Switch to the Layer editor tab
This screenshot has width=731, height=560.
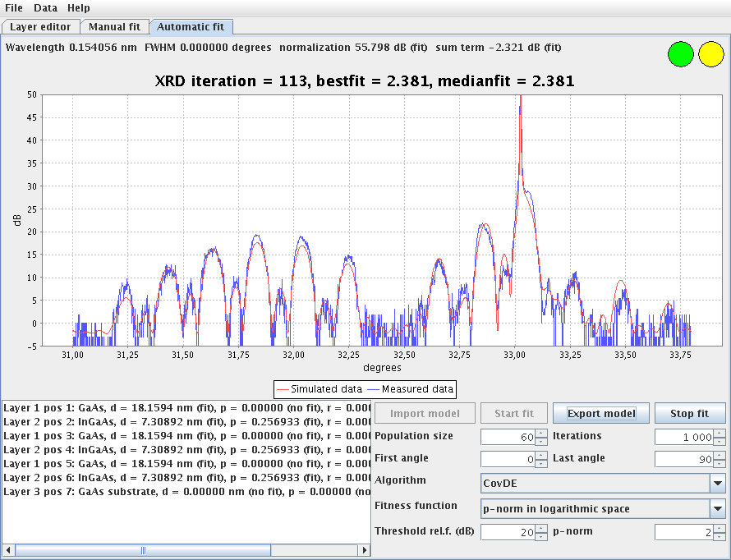(40, 27)
